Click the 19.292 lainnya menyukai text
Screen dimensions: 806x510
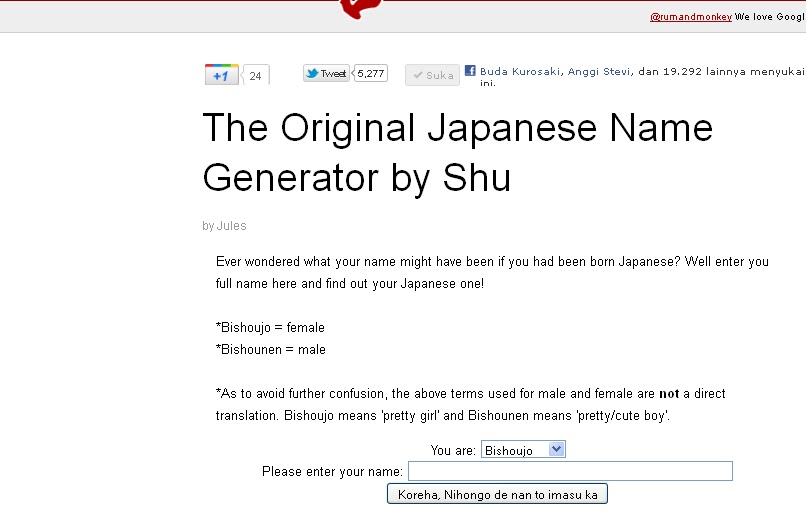734,71
